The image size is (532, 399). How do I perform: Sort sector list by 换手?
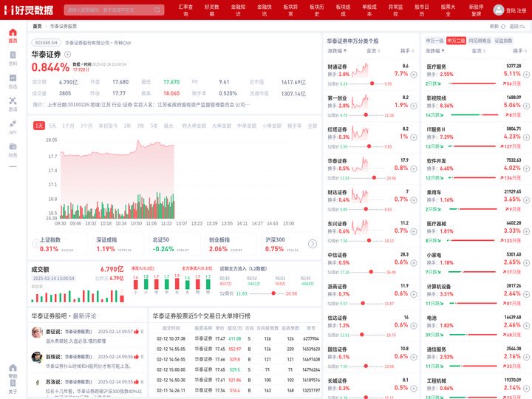(519, 51)
